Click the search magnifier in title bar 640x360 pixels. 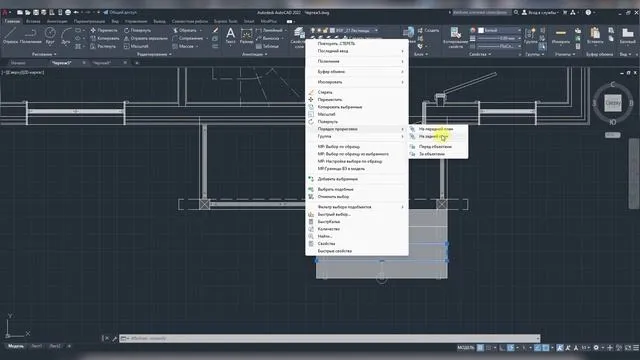(x=516, y=12)
